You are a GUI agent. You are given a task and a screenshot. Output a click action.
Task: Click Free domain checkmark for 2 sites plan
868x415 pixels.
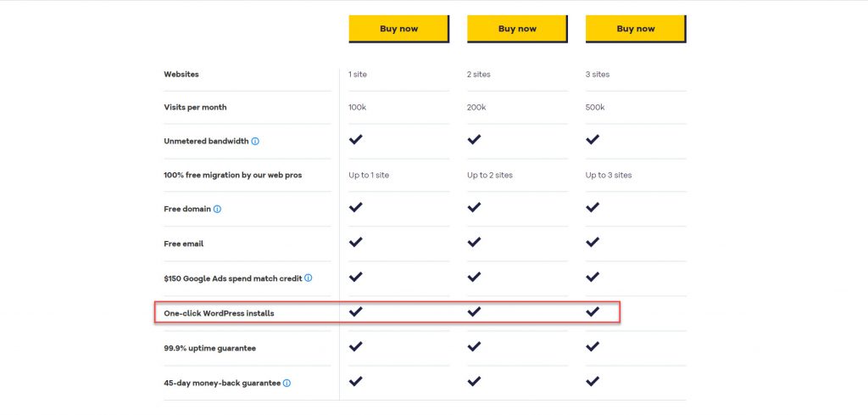pyautogui.click(x=474, y=207)
